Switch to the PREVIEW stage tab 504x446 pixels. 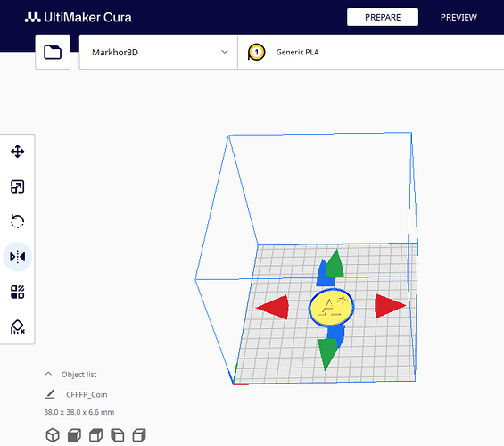(x=459, y=17)
